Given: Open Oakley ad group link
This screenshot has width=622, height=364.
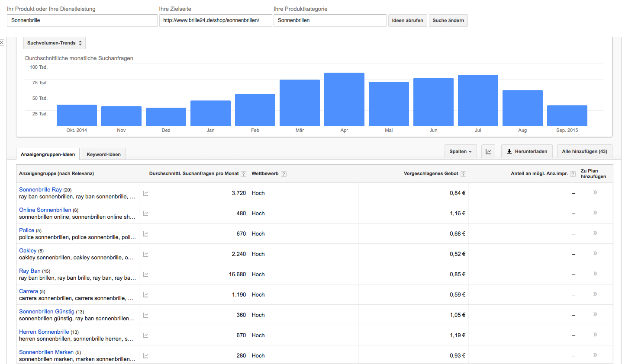Looking at the screenshot, I should (28, 250).
